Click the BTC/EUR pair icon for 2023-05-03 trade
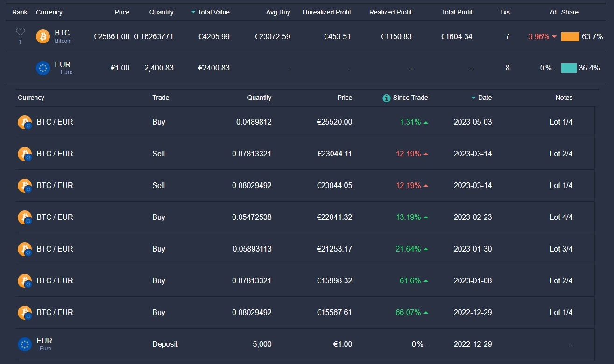The image size is (614, 364). click(24, 123)
